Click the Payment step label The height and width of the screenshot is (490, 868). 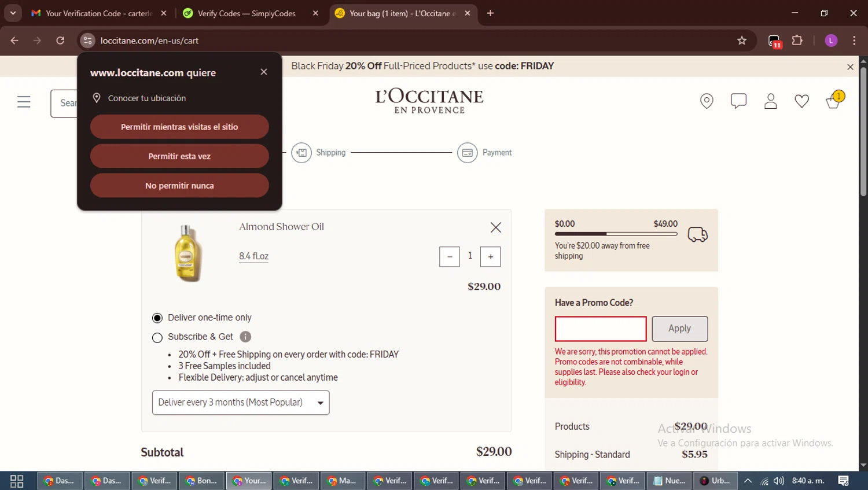click(497, 153)
